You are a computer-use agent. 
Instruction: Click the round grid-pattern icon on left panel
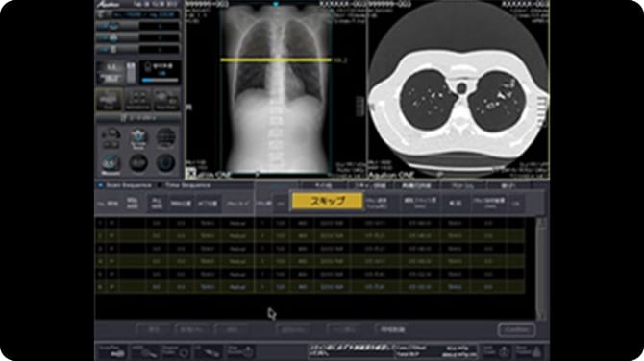click(x=166, y=138)
